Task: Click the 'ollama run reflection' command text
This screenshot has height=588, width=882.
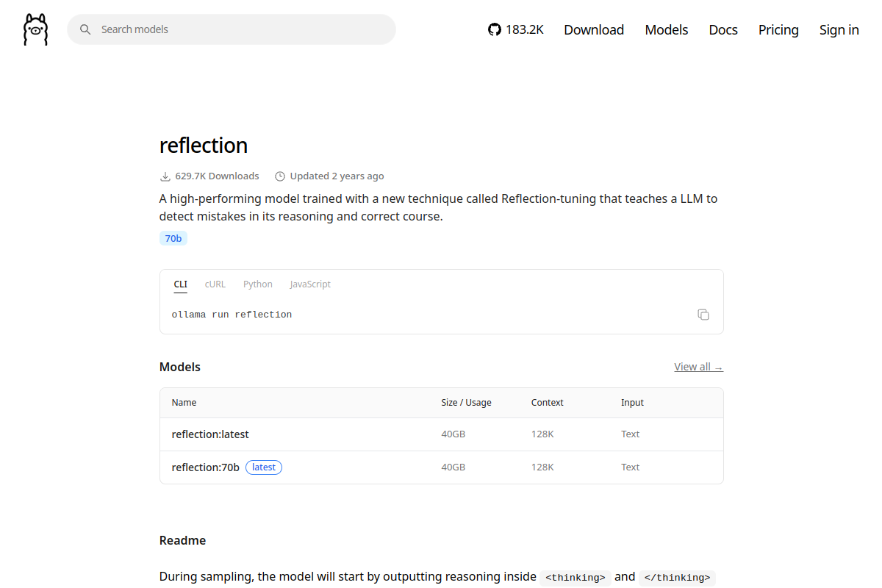Action: [232, 315]
